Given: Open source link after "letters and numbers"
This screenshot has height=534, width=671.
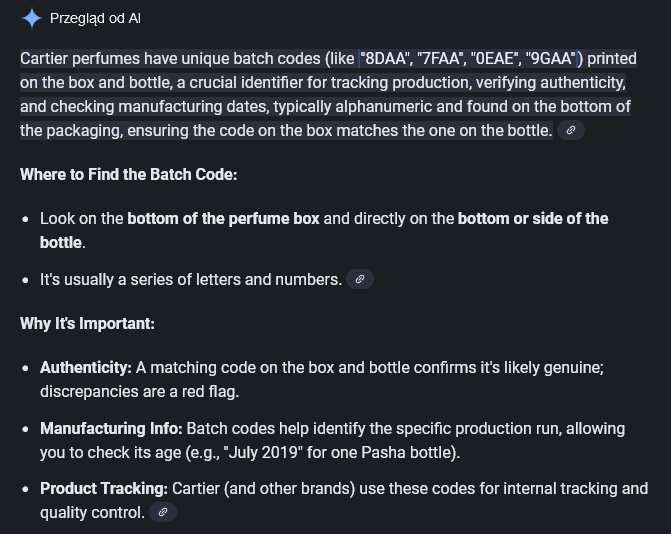Looking at the screenshot, I should click(x=360, y=279).
